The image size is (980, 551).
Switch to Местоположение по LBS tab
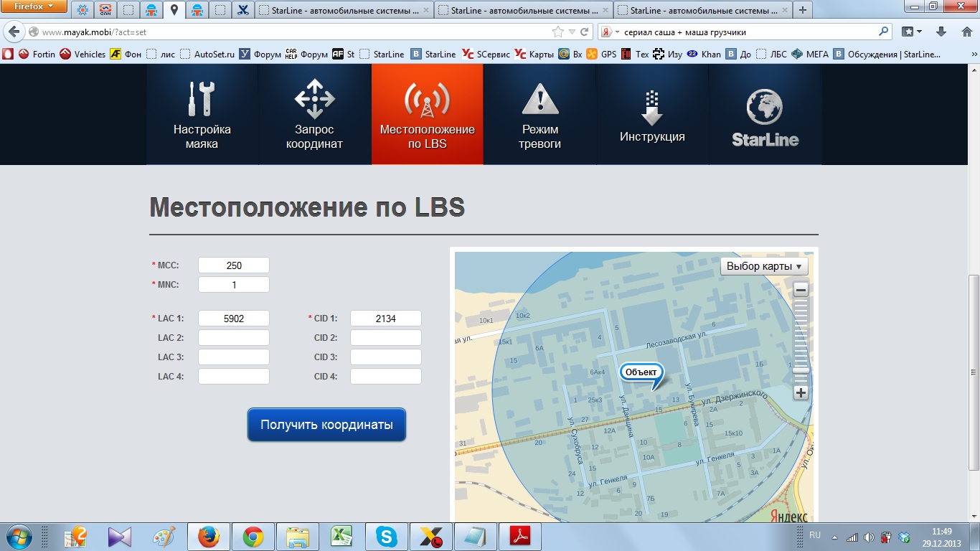[x=427, y=114]
